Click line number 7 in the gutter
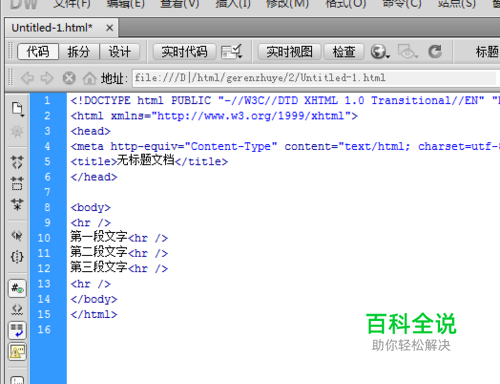Image resolution: width=500 pixels, height=384 pixels. tap(47, 192)
